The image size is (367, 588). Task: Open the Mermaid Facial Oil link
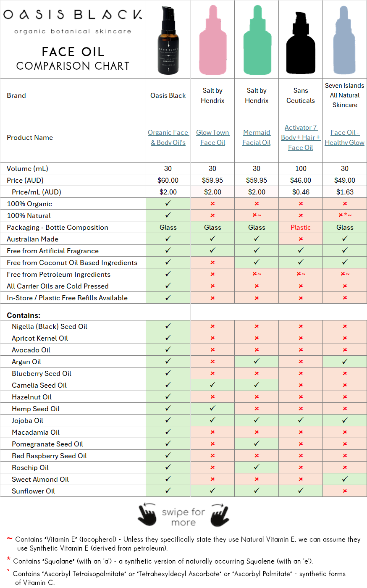pos(257,137)
